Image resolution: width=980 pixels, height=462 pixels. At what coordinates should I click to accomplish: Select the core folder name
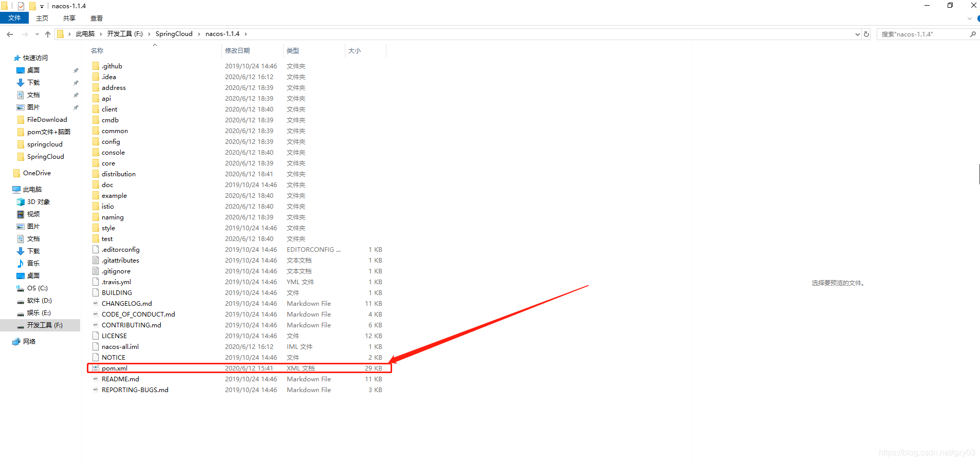[108, 163]
